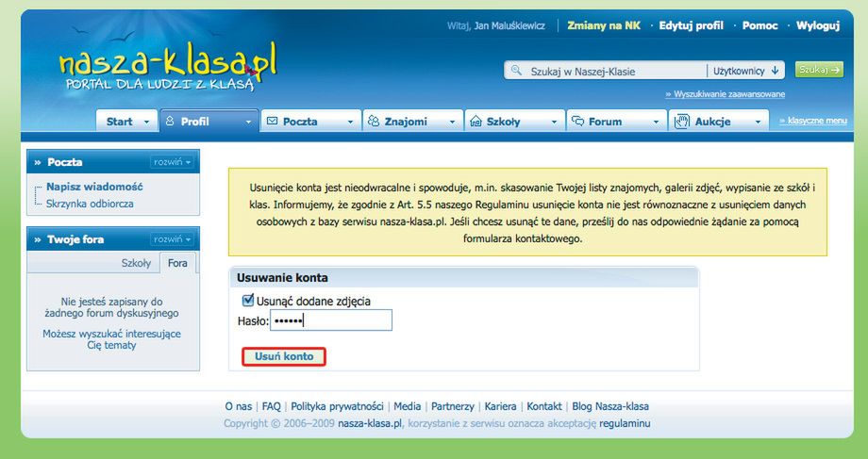Open the Szkoły tab dropdown arrow
This screenshot has width=868, height=459.
pyautogui.click(x=554, y=123)
